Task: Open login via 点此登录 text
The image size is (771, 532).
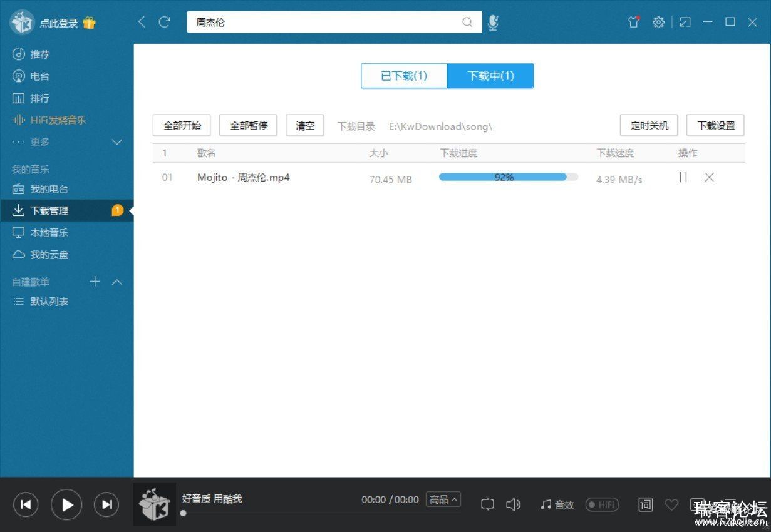Action: coord(59,23)
